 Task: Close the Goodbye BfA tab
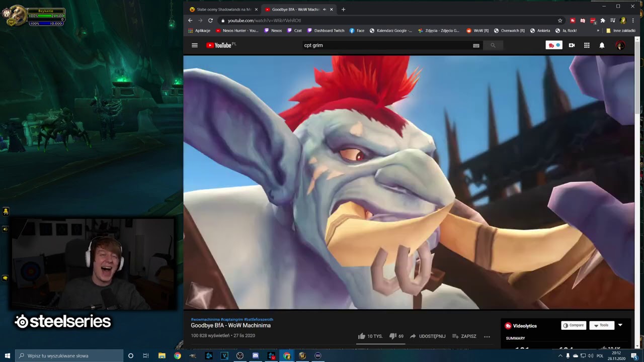[332, 9]
